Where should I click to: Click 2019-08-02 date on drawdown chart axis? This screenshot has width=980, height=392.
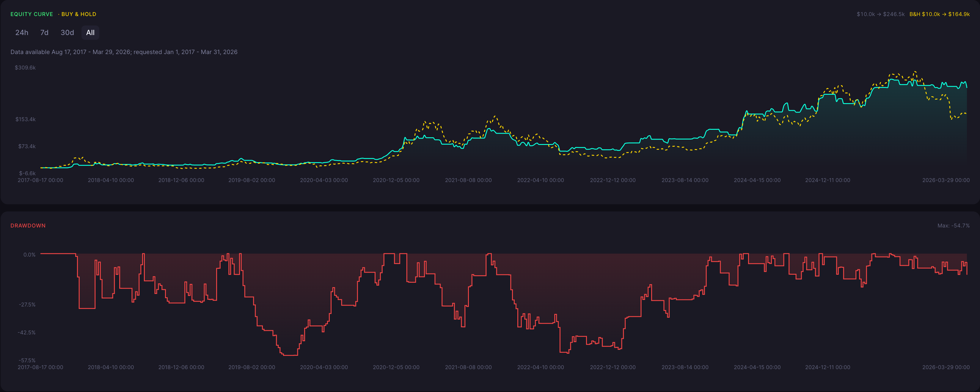(252, 367)
